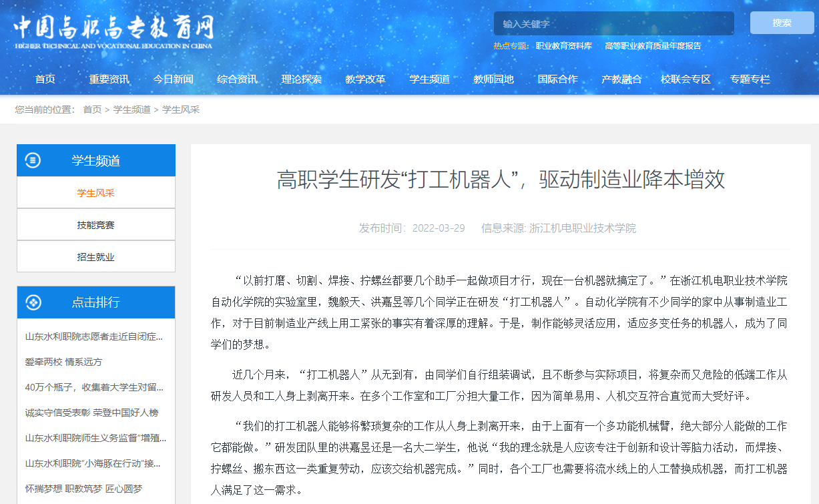Image resolution: width=819 pixels, height=504 pixels.
Task: Open the 重要资讯 navigation menu item
Action: (109, 79)
